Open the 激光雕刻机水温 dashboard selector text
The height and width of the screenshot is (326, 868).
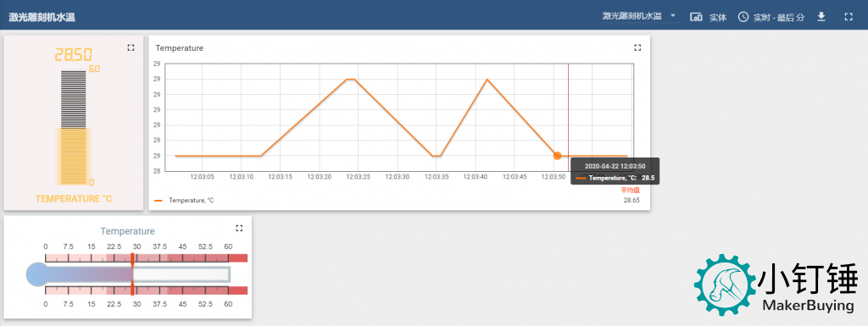[632, 16]
